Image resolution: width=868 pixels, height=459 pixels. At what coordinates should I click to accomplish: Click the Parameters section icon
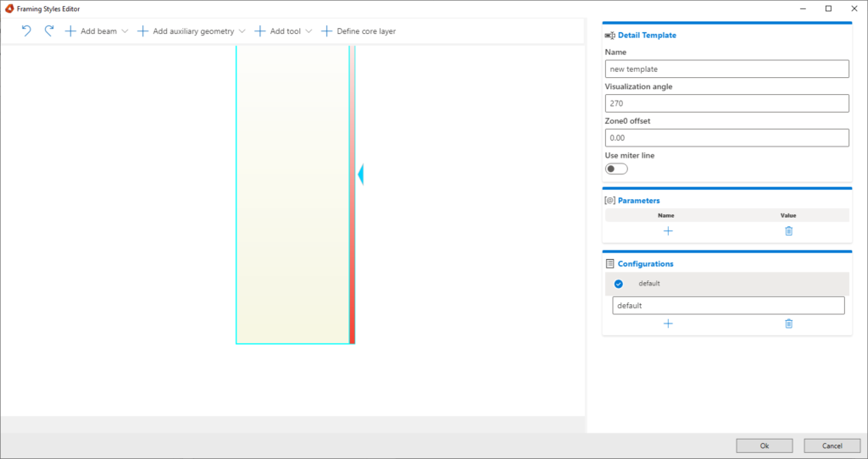[x=610, y=201]
